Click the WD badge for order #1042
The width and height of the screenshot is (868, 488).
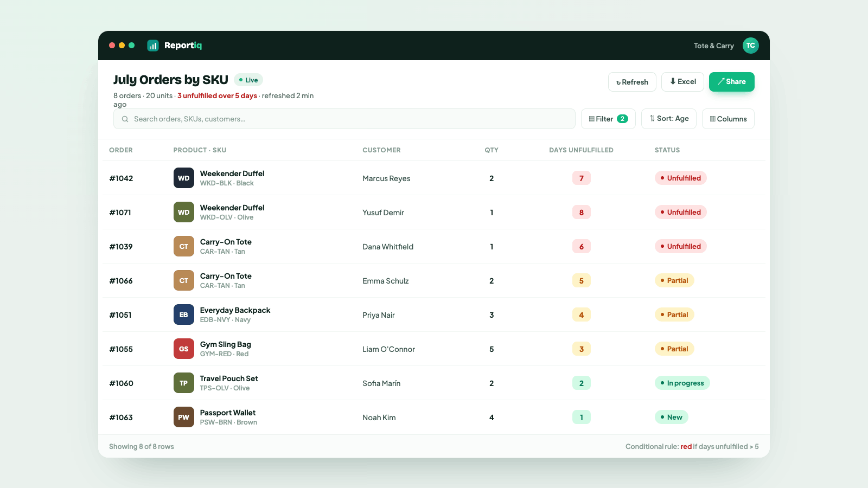point(184,178)
